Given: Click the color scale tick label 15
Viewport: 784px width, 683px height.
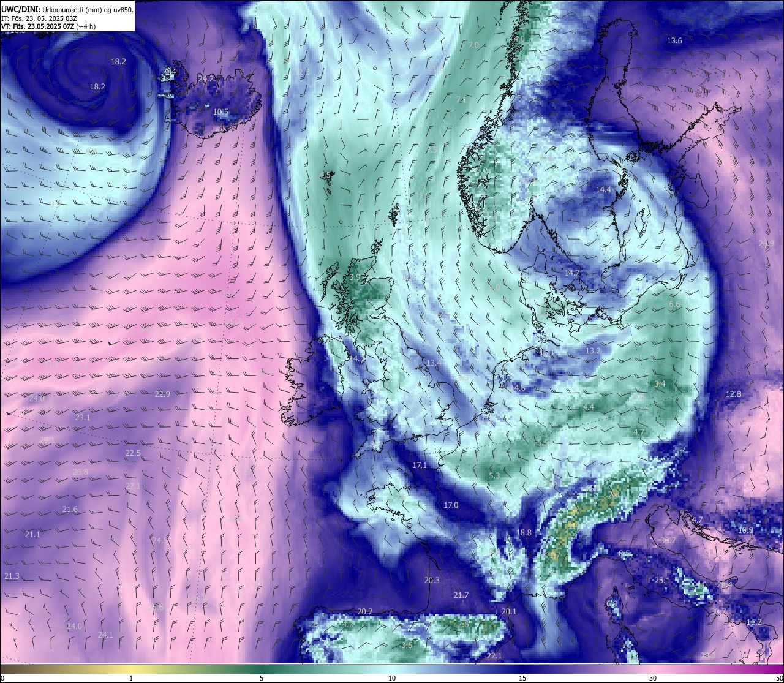Looking at the screenshot, I should pyautogui.click(x=522, y=678).
